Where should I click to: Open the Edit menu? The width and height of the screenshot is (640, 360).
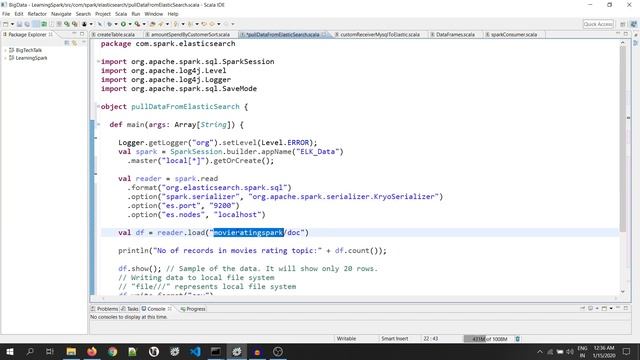tap(19, 14)
